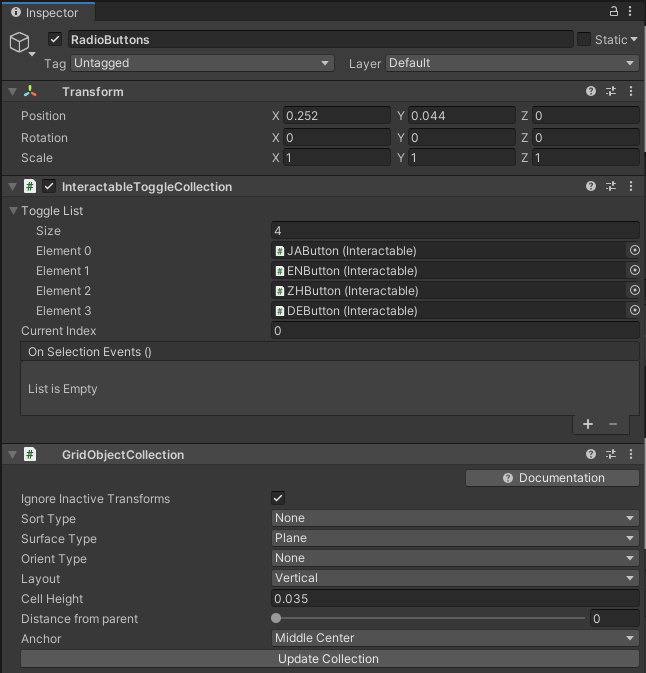Click the Position Z field

(x=586, y=115)
